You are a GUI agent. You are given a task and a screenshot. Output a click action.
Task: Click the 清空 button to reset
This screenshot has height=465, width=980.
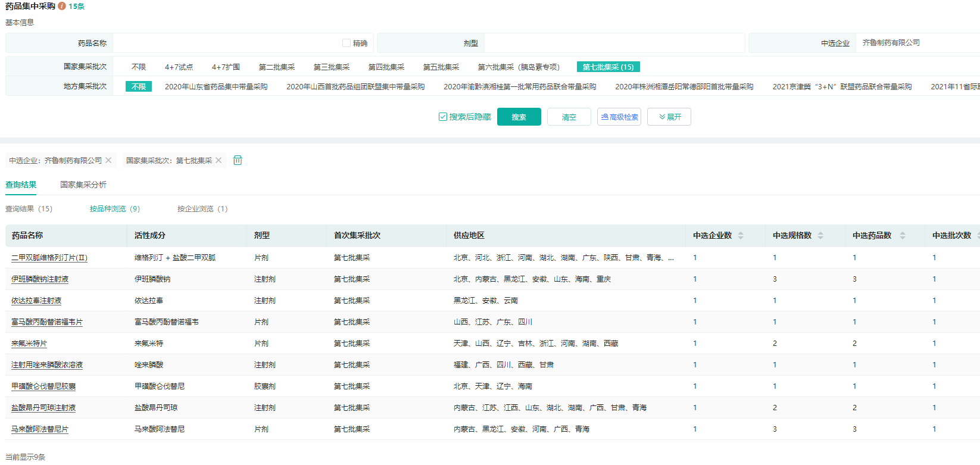569,117
